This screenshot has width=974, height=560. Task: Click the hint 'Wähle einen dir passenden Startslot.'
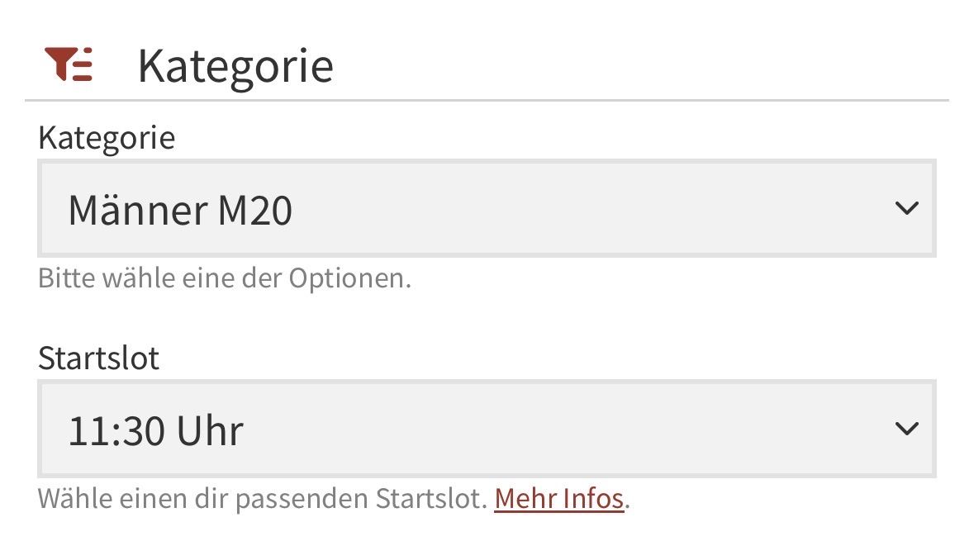(263, 499)
